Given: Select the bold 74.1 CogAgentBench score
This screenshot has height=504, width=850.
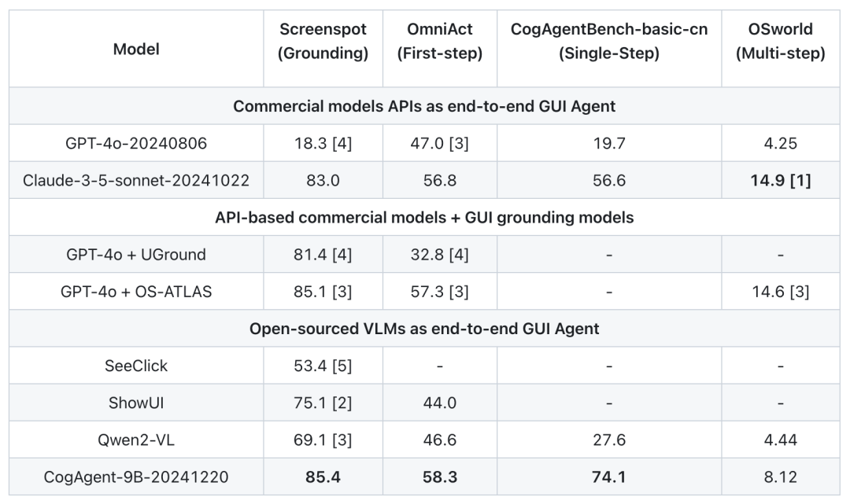Looking at the screenshot, I should click(608, 477).
